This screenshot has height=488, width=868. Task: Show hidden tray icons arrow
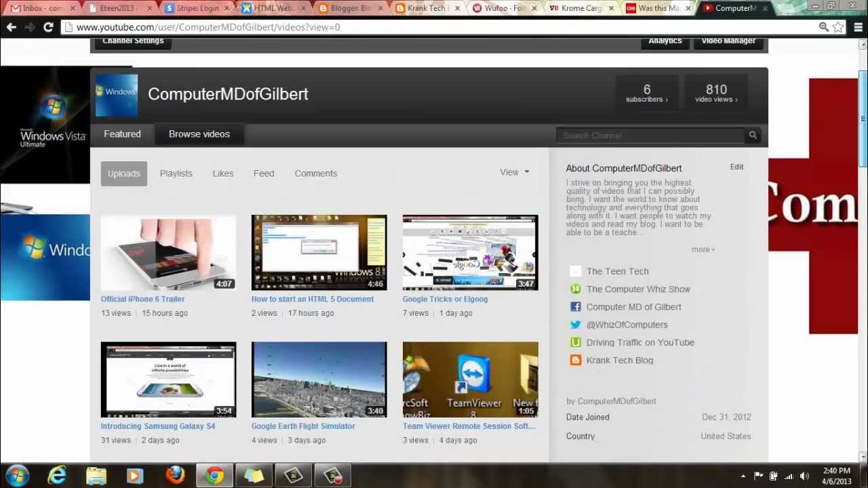click(743, 476)
